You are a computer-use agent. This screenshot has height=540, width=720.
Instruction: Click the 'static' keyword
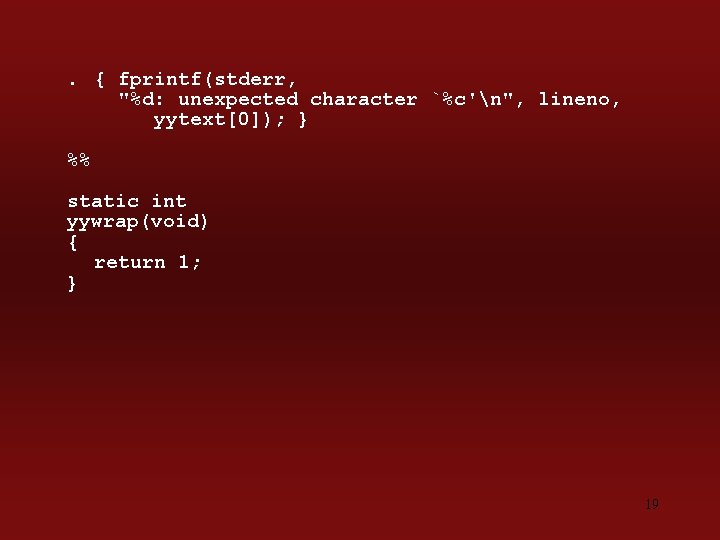point(103,201)
